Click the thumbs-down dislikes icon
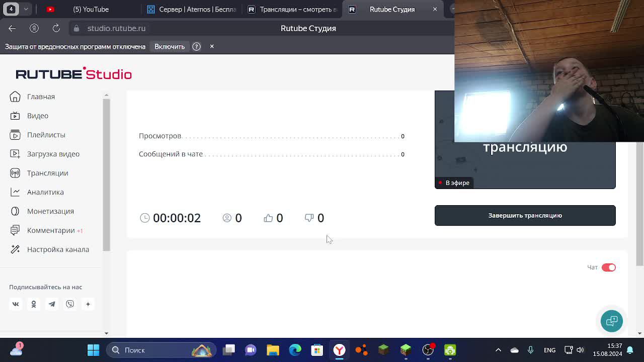 click(x=309, y=218)
